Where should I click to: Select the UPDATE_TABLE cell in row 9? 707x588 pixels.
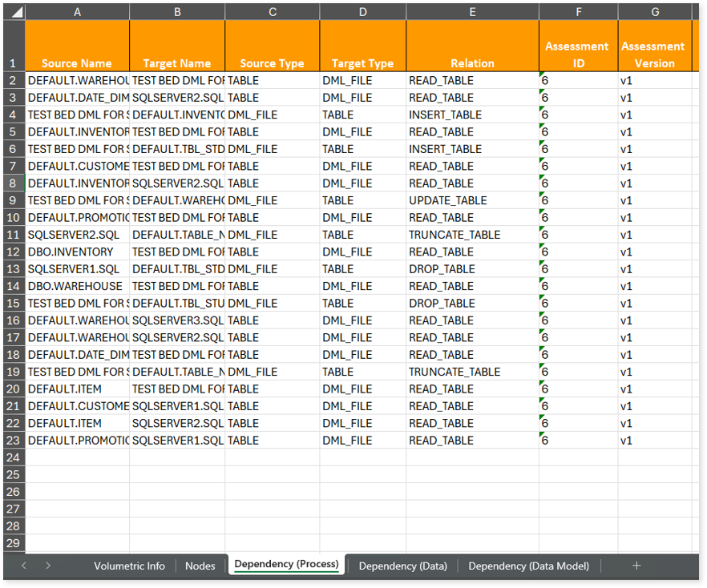click(448, 200)
